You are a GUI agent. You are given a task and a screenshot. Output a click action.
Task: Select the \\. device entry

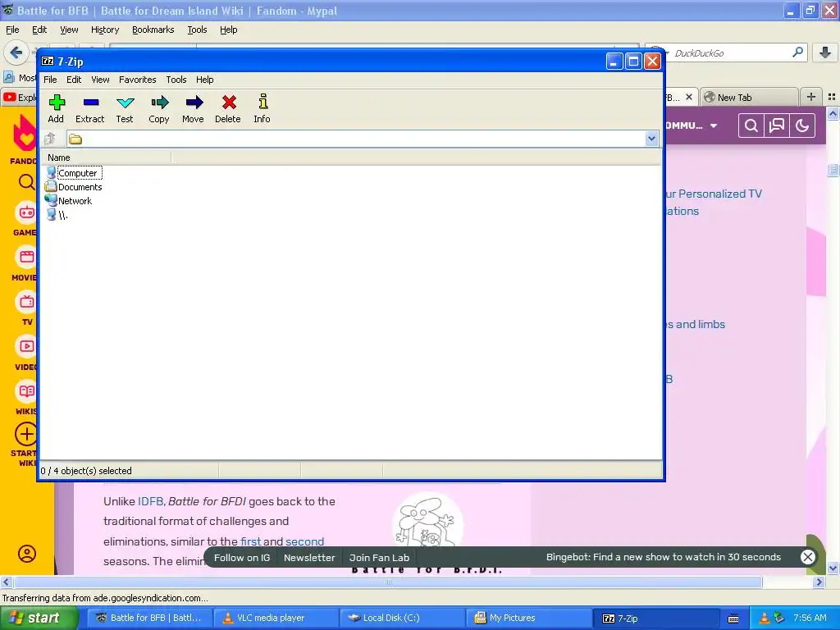point(57,215)
